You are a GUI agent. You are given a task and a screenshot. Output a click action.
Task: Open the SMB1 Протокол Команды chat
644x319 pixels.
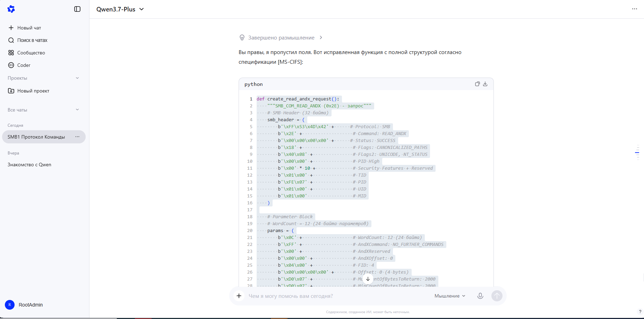click(x=36, y=137)
